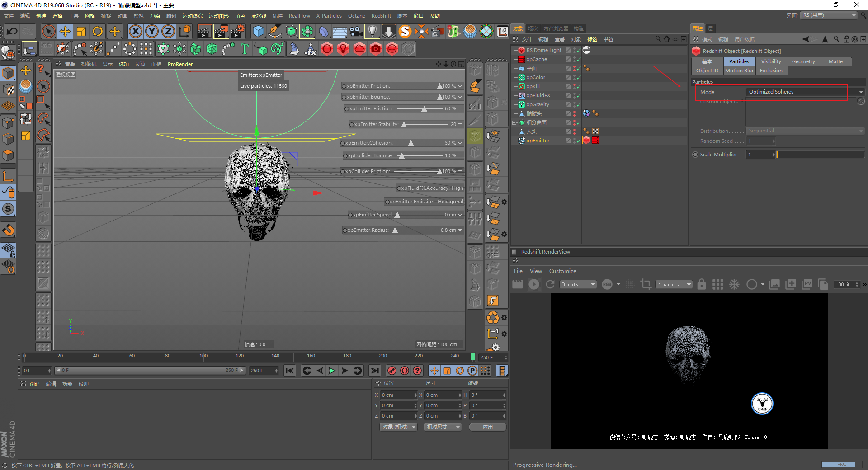Expand the 细分曲面 object tree
The width and height of the screenshot is (868, 470).
coord(514,122)
